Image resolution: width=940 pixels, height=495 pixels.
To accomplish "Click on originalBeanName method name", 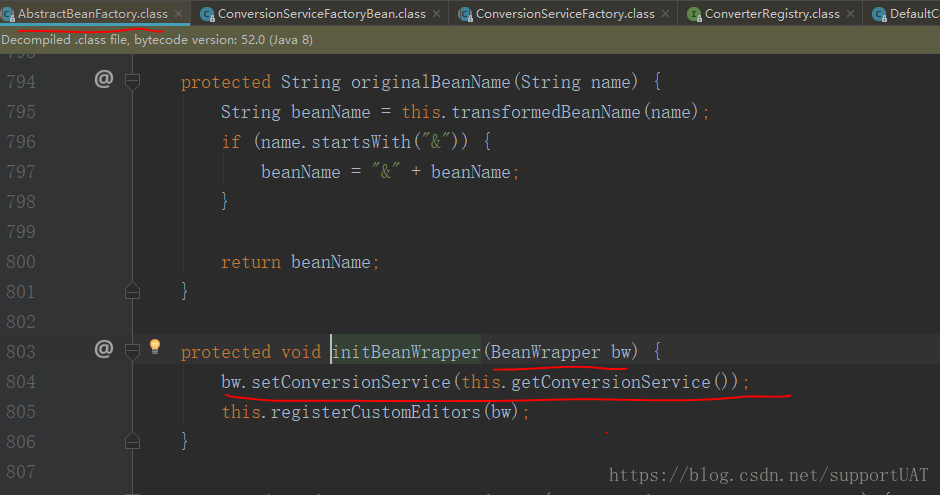I will tap(430, 82).
